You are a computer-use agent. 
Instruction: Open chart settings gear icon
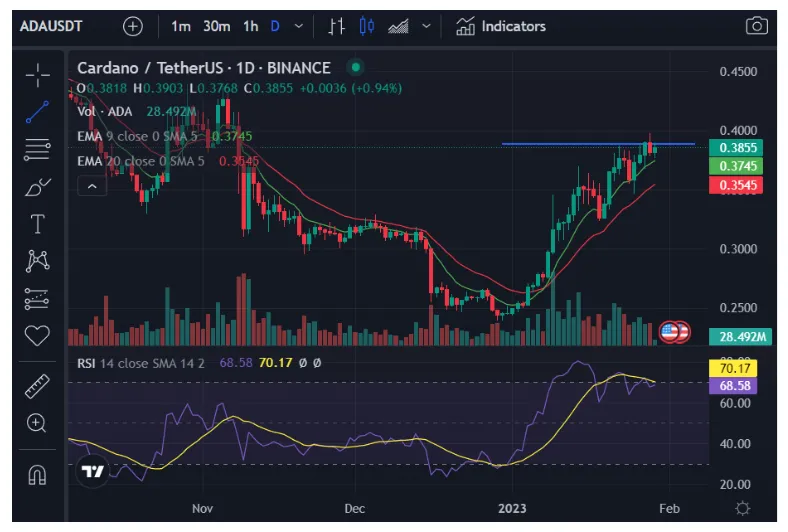[743, 508]
